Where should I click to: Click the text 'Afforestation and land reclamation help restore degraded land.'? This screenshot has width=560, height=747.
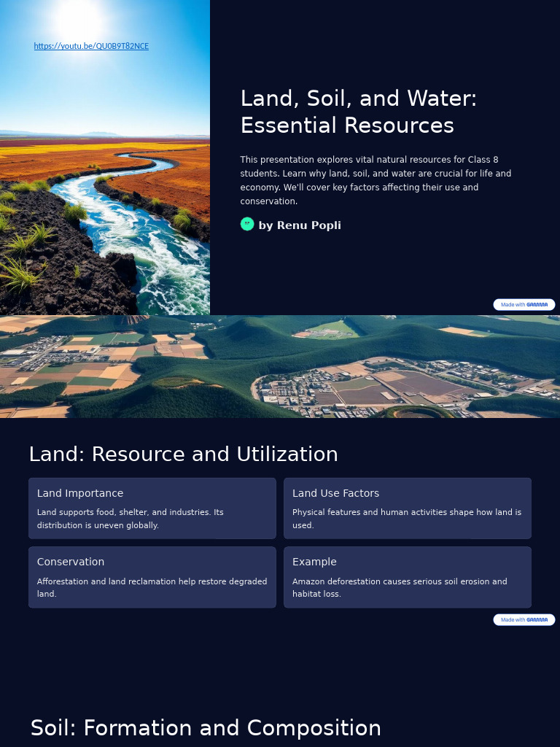click(152, 587)
